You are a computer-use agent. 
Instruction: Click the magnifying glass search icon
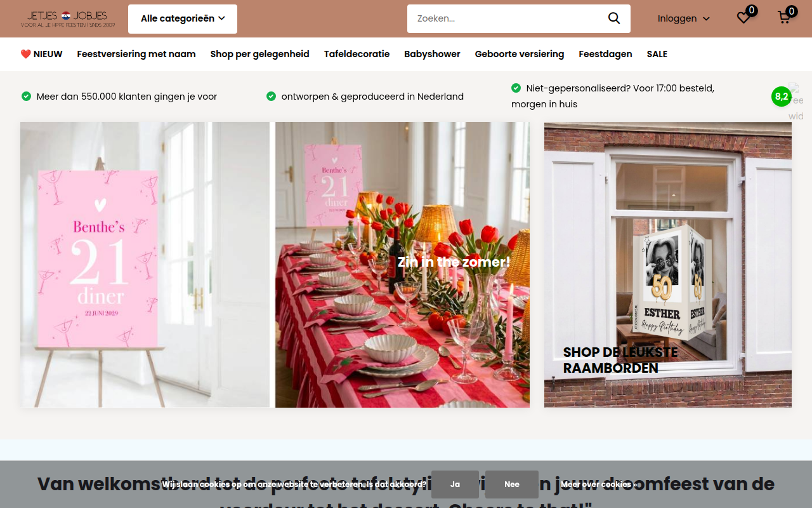coord(614,18)
